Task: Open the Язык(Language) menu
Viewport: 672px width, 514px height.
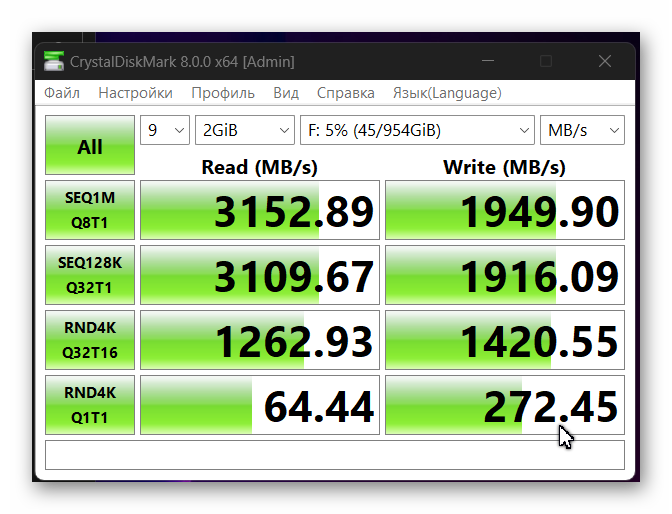Action: click(447, 93)
